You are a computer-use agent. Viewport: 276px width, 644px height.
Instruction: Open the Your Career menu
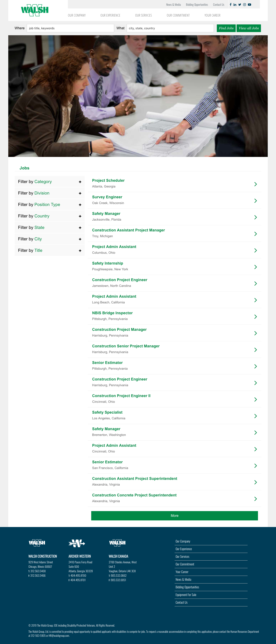tap(212, 16)
